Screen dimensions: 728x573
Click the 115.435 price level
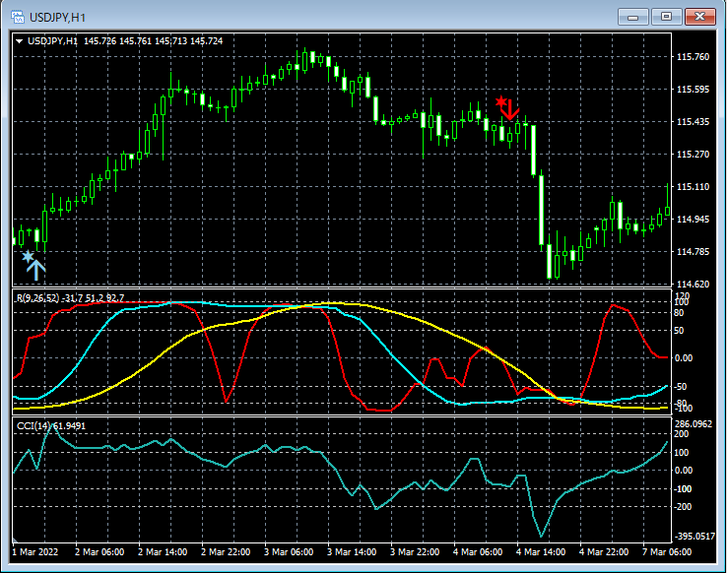point(694,121)
